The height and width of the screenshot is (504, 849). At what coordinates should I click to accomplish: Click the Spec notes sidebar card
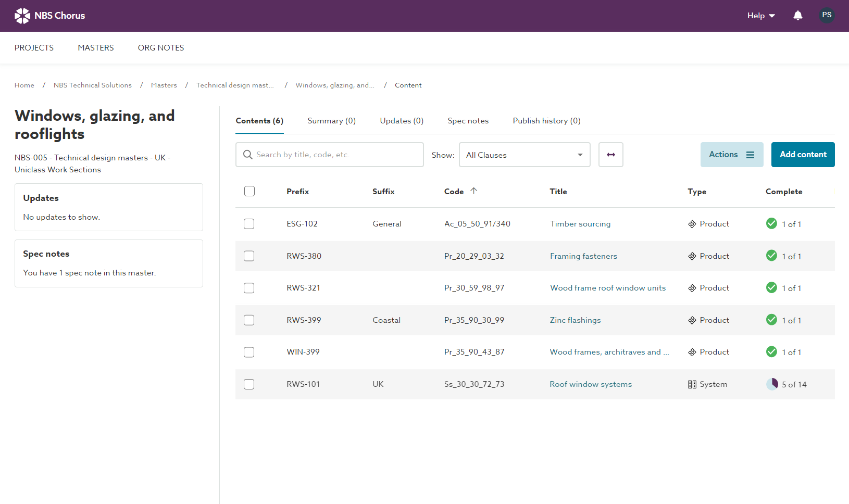[x=109, y=263]
